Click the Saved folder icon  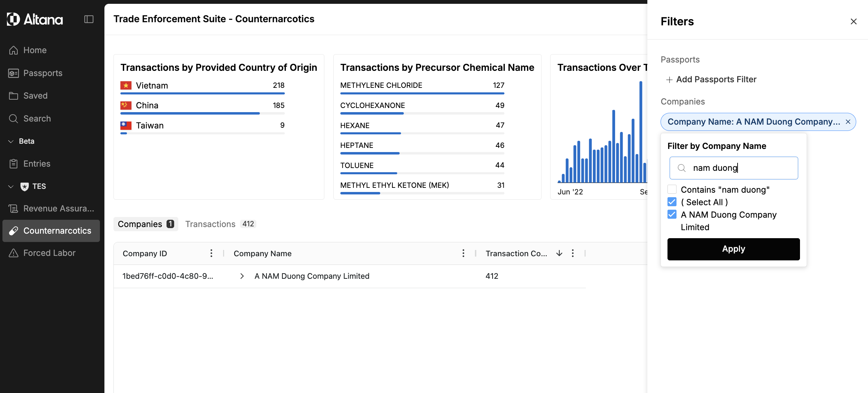click(x=14, y=96)
